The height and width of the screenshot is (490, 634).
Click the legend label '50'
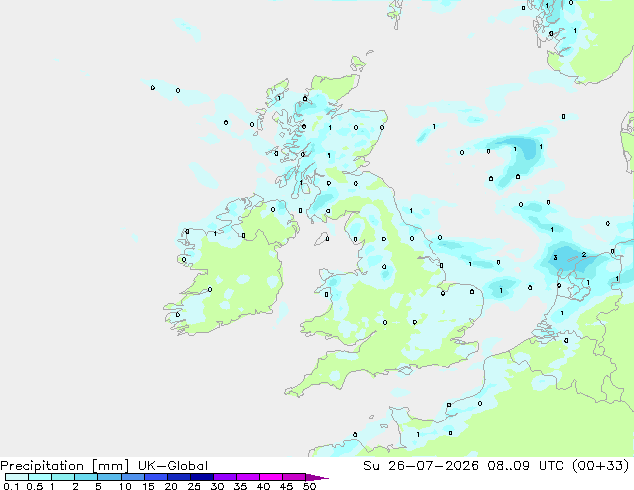point(309,486)
